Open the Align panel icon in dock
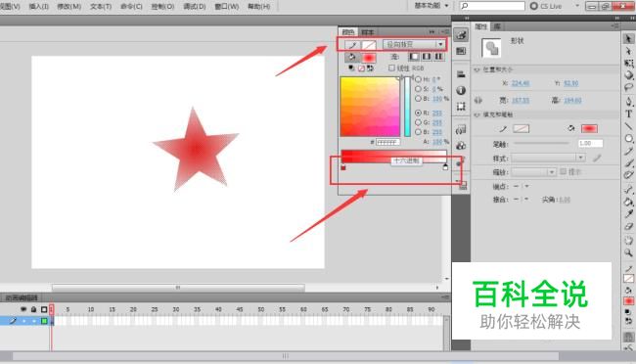The image size is (636, 364). (461, 74)
